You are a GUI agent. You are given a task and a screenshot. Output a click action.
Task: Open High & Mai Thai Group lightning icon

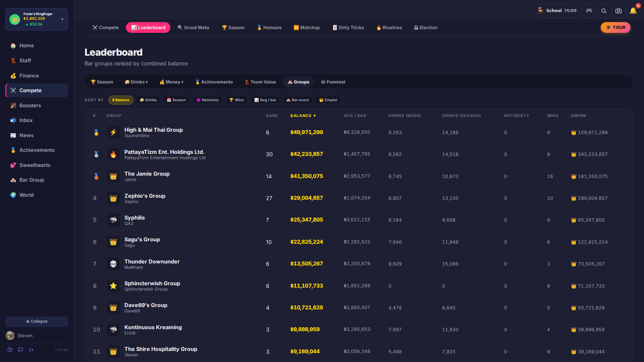(x=113, y=132)
